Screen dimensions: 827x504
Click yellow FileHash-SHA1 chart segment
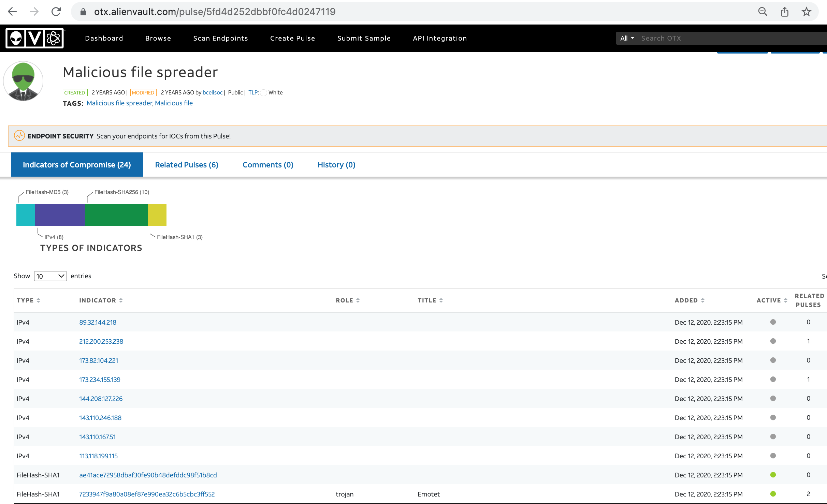click(x=157, y=215)
